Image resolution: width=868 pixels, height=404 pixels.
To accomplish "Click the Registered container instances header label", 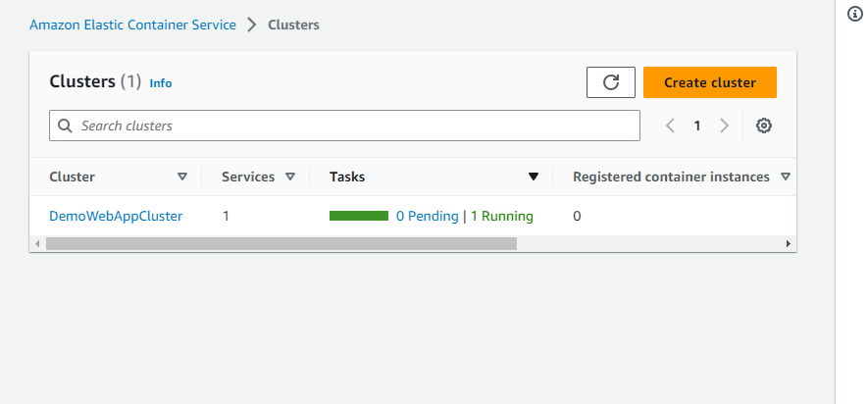I will [x=671, y=177].
